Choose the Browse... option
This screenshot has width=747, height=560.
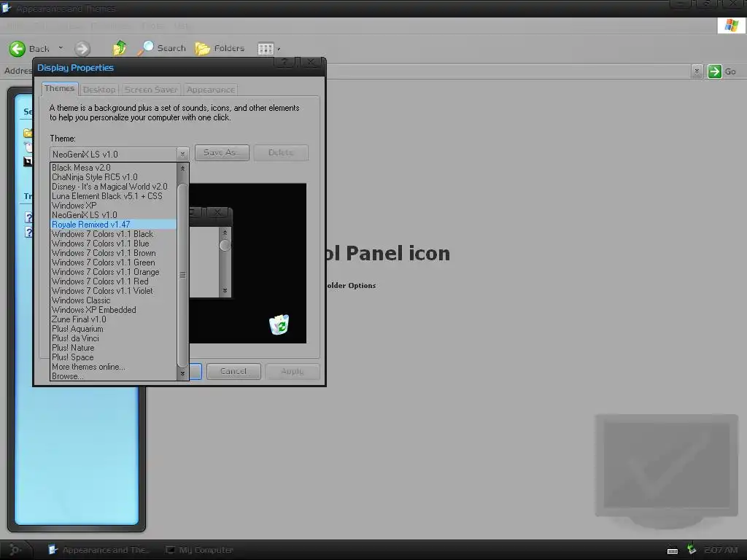[x=113, y=376]
